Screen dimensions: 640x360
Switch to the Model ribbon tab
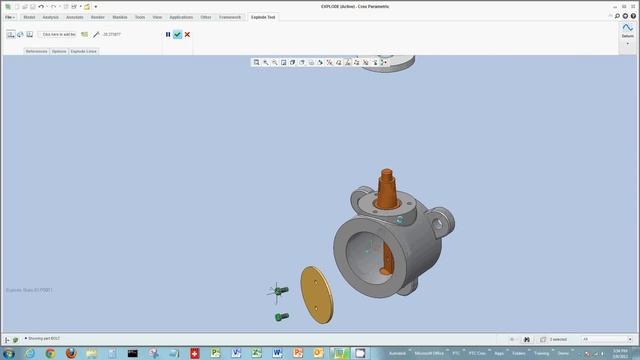(29, 17)
